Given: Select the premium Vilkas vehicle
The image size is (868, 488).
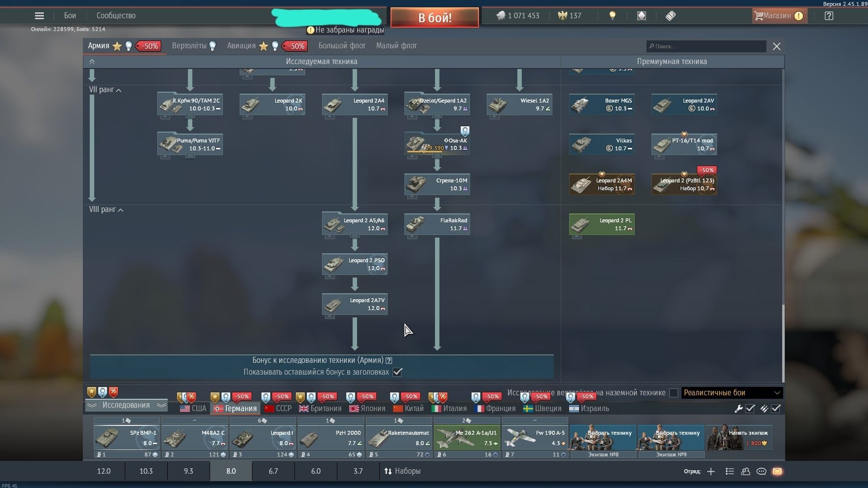Looking at the screenshot, I should [x=602, y=144].
